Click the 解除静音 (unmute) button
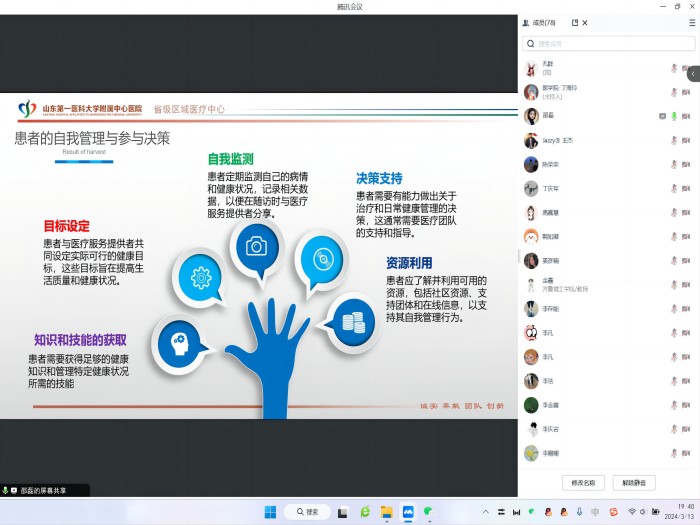The width and height of the screenshot is (700, 525). [x=634, y=482]
